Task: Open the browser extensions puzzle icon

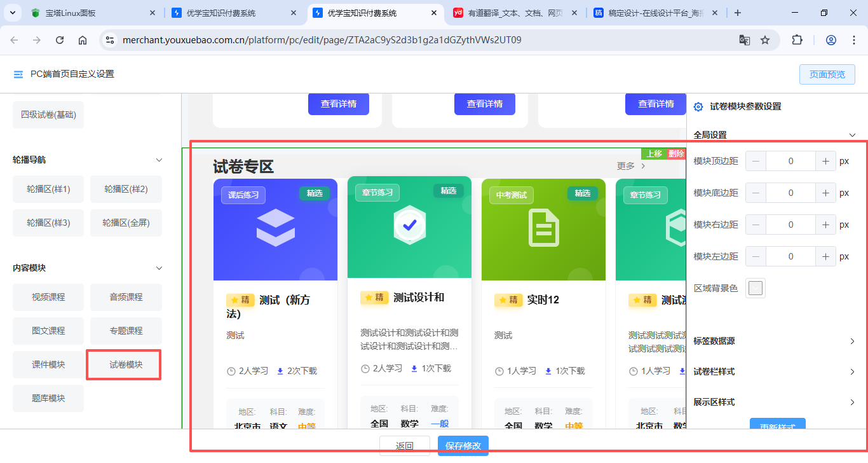Action: click(x=797, y=40)
